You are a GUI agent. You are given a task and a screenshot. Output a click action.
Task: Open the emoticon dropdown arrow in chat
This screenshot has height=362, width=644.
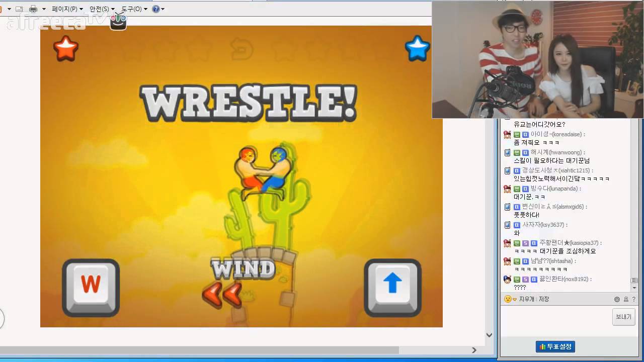[x=515, y=300]
